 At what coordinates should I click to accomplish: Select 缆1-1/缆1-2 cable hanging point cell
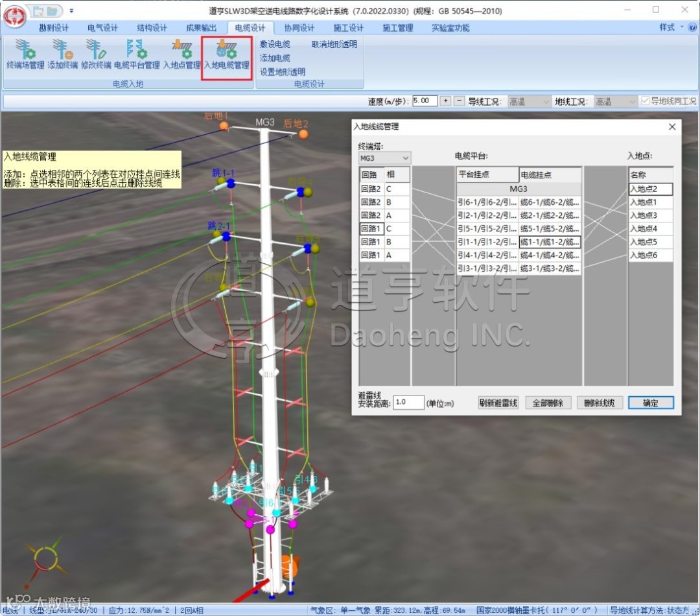tap(550, 242)
